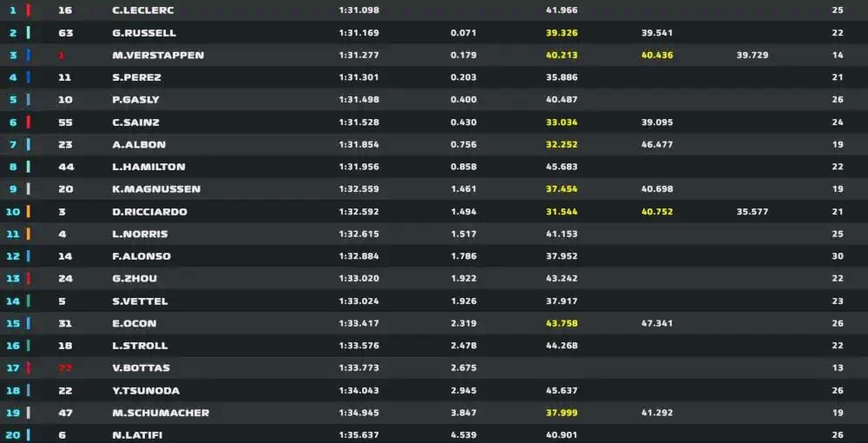Select car number 23 for A.ALBON
Screen dimensions: 868x443
(65, 144)
